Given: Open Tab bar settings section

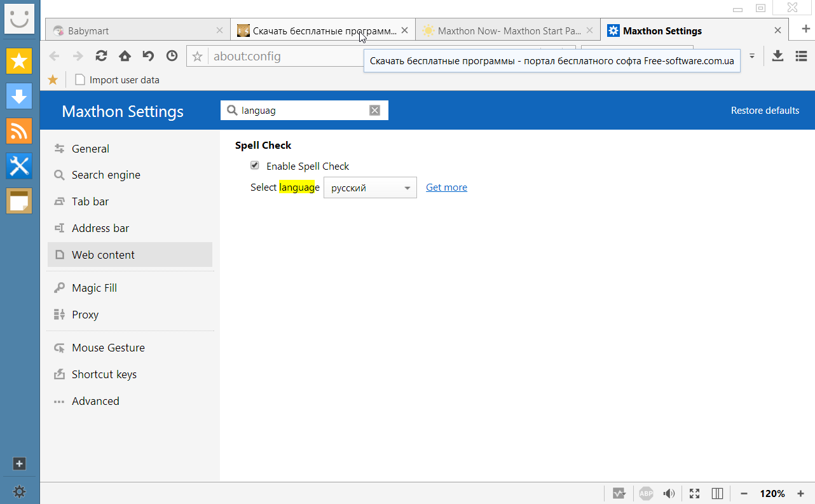Looking at the screenshot, I should [130, 201].
